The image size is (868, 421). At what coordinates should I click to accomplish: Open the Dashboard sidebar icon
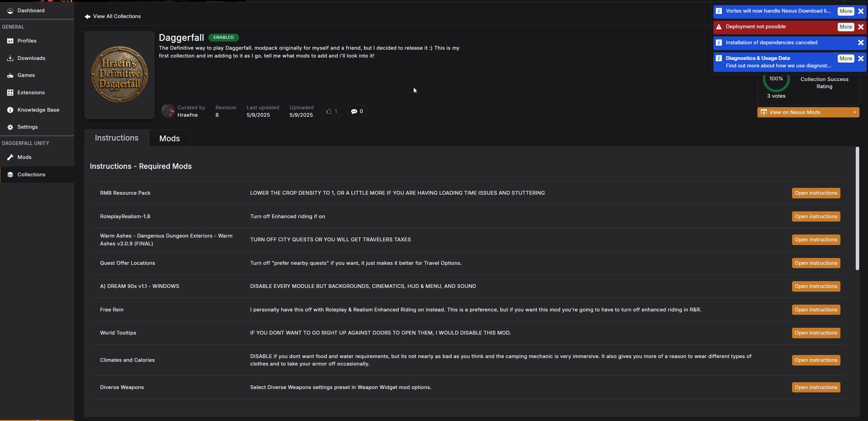click(x=10, y=11)
